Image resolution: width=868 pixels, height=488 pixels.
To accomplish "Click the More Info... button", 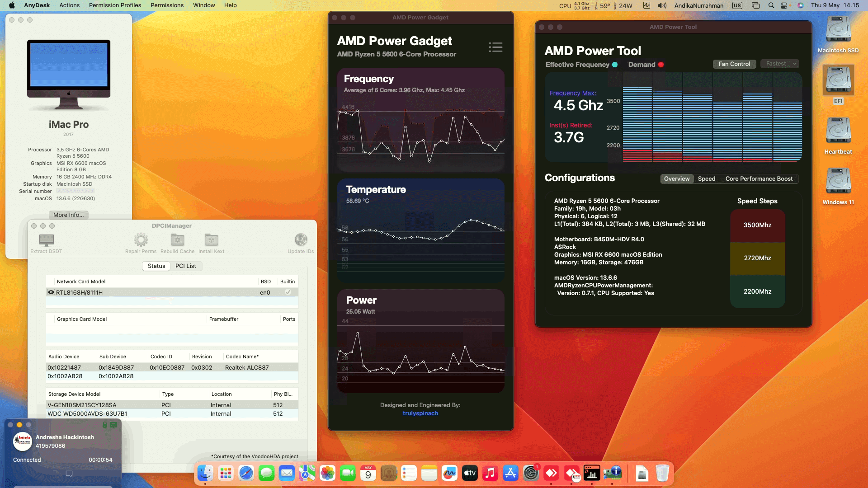I will tap(68, 215).
